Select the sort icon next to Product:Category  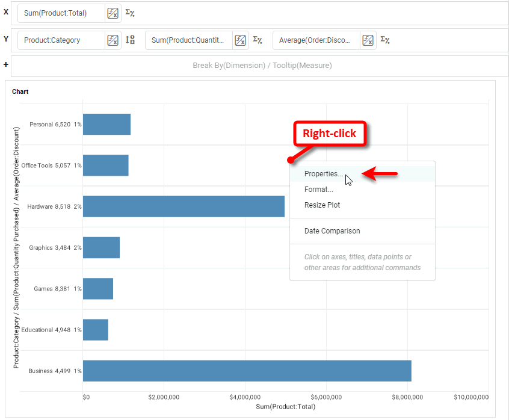(x=132, y=39)
